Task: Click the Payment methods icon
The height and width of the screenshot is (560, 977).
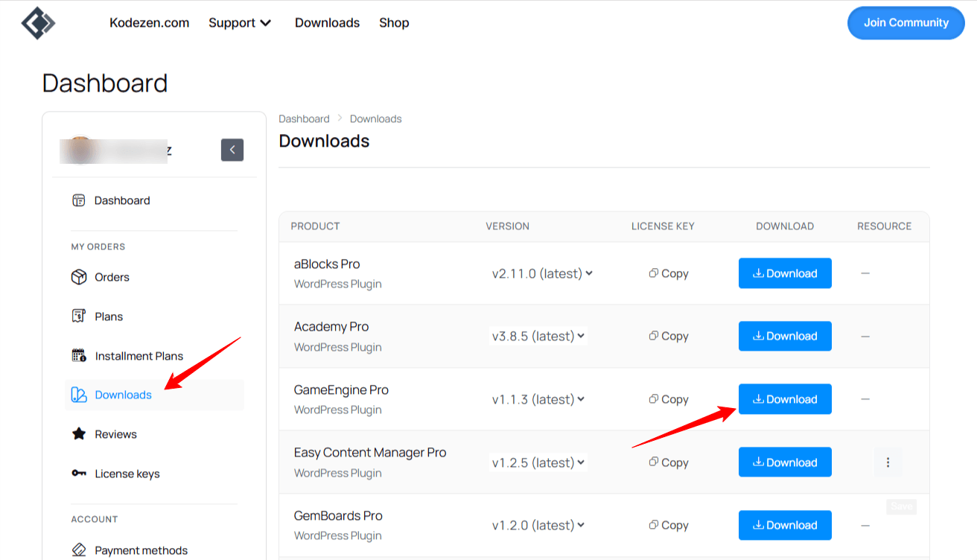Action: [78, 550]
